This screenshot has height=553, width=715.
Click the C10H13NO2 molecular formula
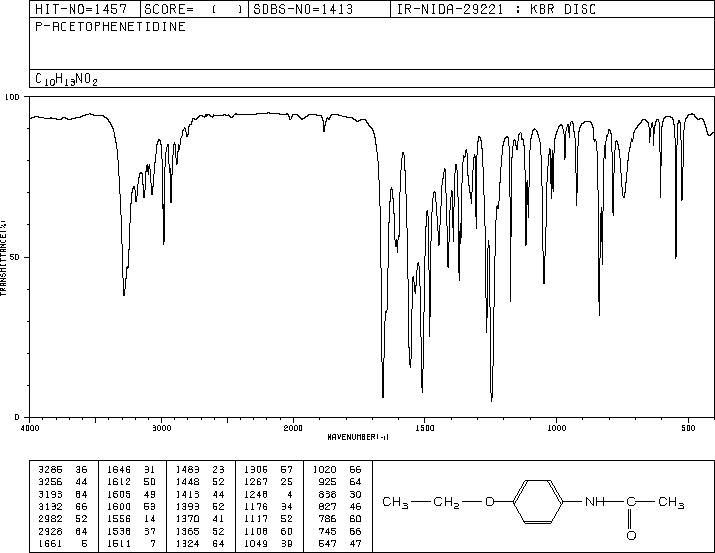click(x=66, y=79)
